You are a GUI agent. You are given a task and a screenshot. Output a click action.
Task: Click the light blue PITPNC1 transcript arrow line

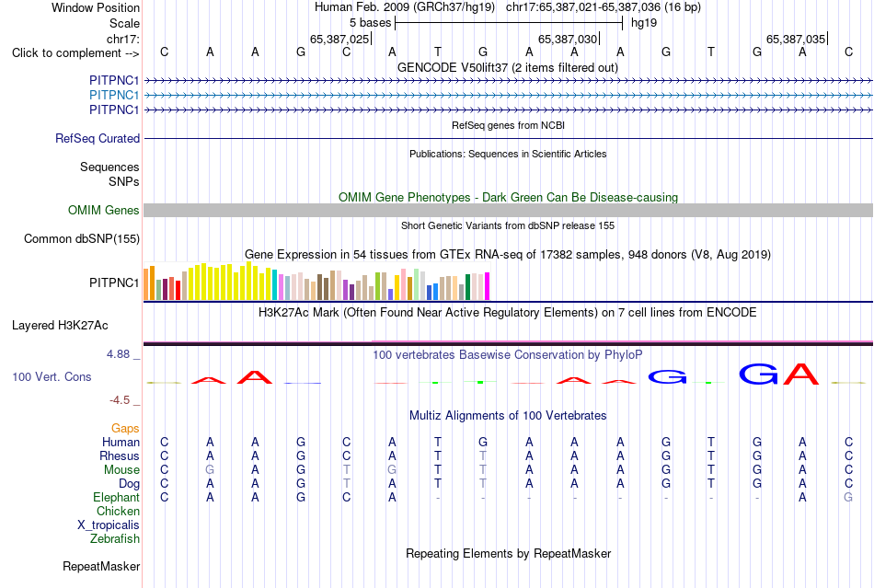[x=508, y=96]
